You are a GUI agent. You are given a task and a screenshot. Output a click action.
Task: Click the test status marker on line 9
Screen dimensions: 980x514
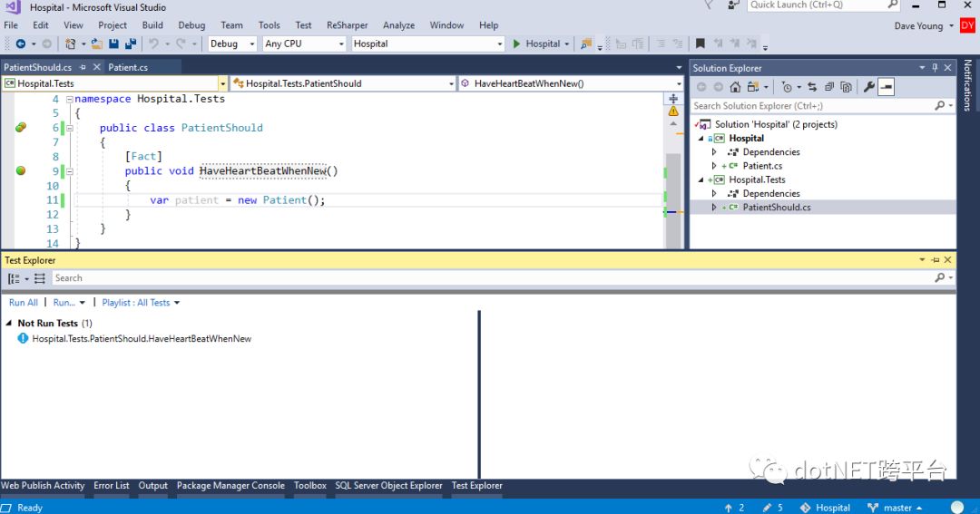[21, 170]
